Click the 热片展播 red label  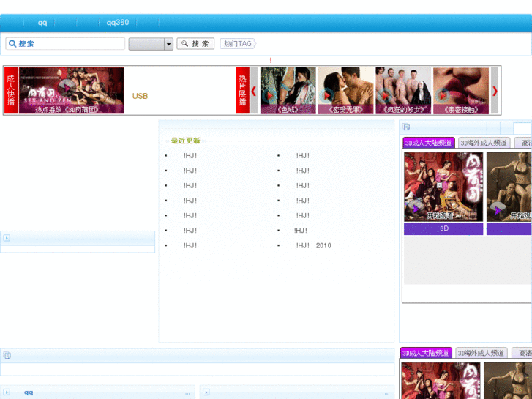click(x=243, y=90)
